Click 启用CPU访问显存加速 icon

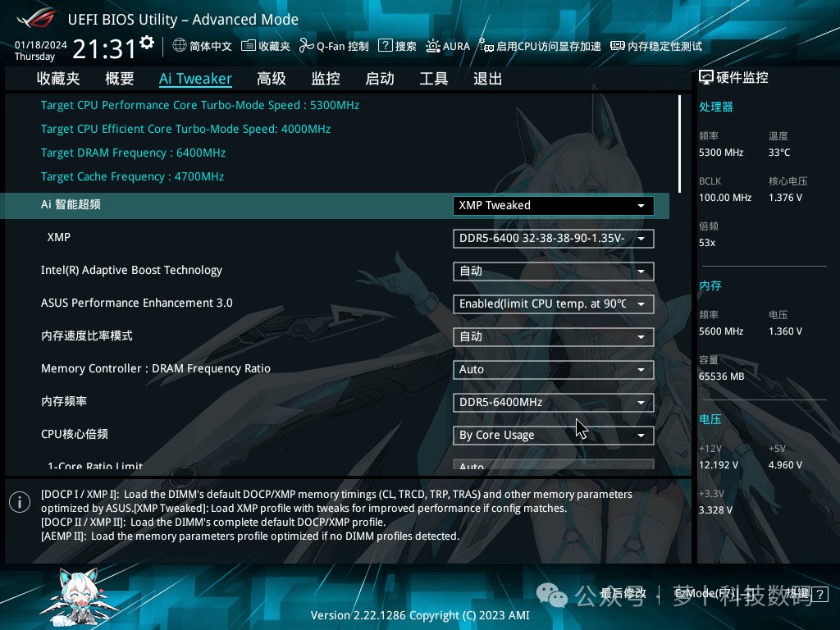[486, 46]
